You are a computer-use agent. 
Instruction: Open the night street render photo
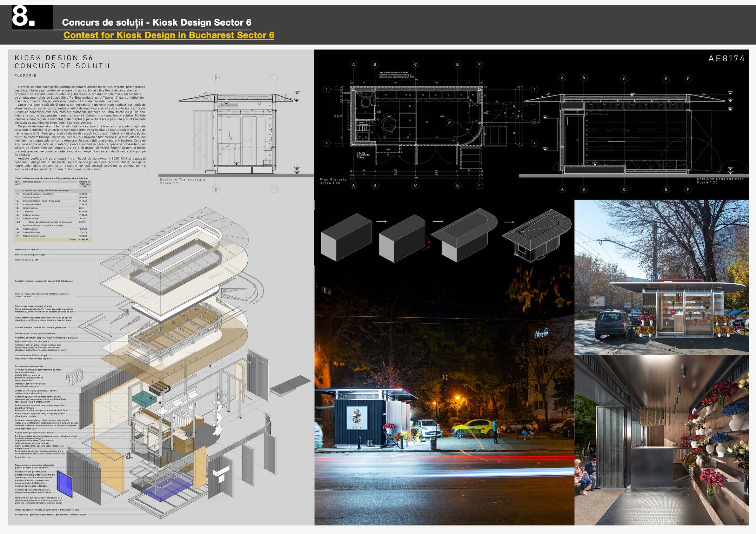[x=444, y=395]
